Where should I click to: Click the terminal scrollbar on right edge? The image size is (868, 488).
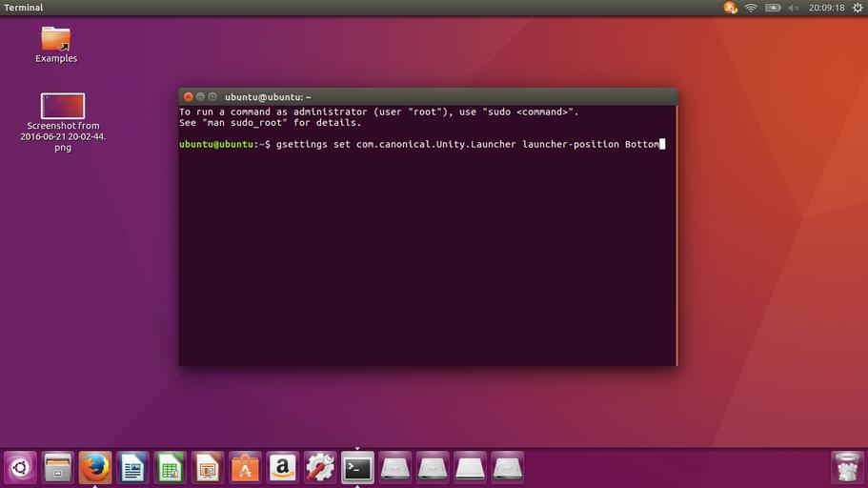tap(676, 235)
